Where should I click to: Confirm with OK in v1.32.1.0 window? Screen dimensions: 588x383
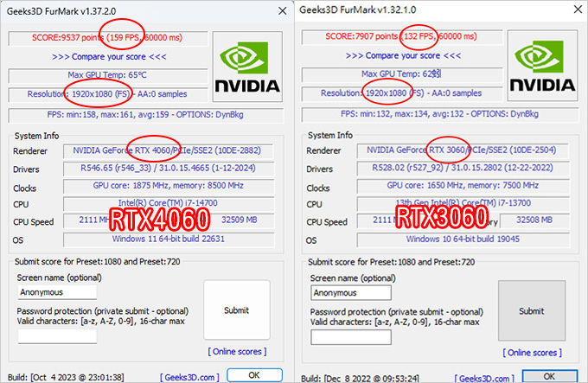point(549,376)
